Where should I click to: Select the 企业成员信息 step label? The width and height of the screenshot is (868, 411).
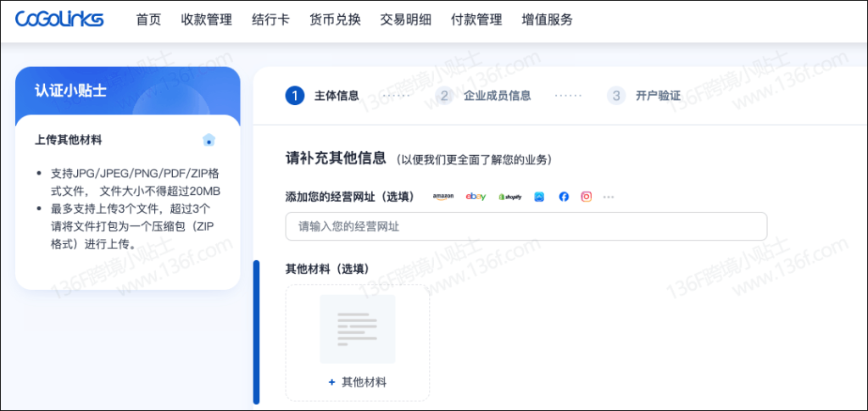click(x=497, y=96)
